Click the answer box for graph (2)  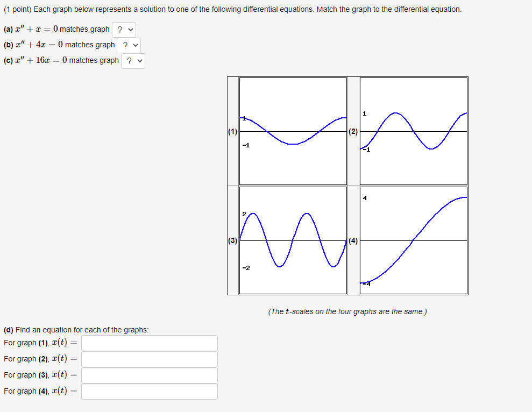click(150, 359)
